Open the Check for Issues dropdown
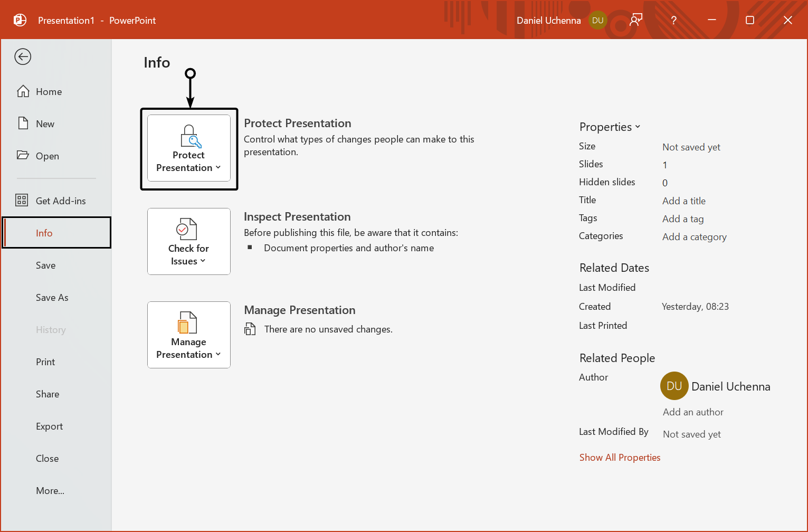The width and height of the screenshot is (808, 532). click(x=203, y=261)
